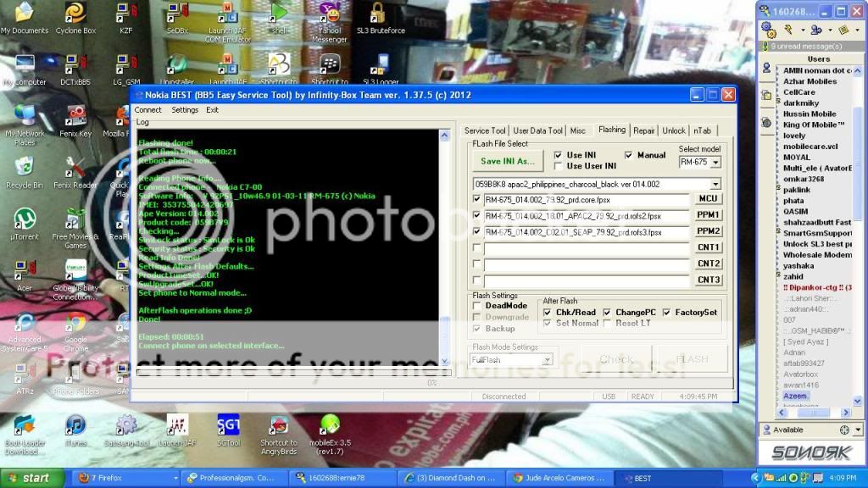Screen dimensions: 868x488
Task: Open the Settings menu
Action: tap(184, 110)
